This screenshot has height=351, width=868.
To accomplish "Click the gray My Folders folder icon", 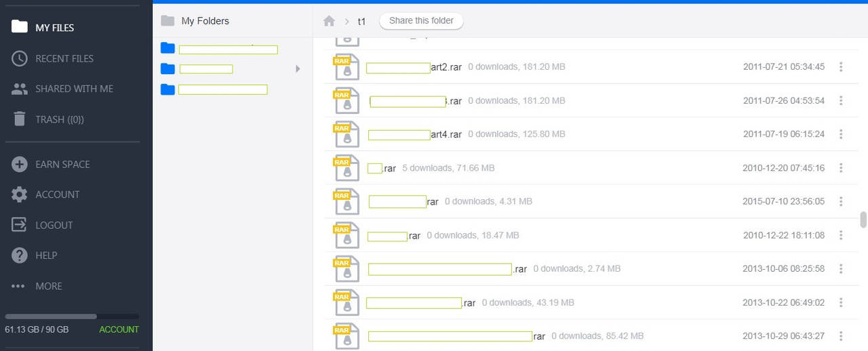I will [167, 21].
